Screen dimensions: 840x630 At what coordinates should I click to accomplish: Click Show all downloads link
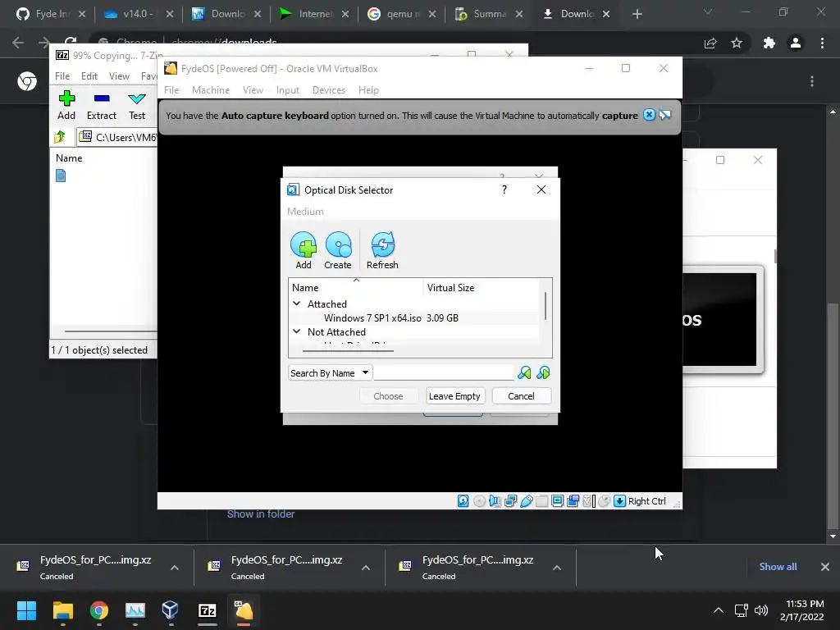click(x=778, y=567)
